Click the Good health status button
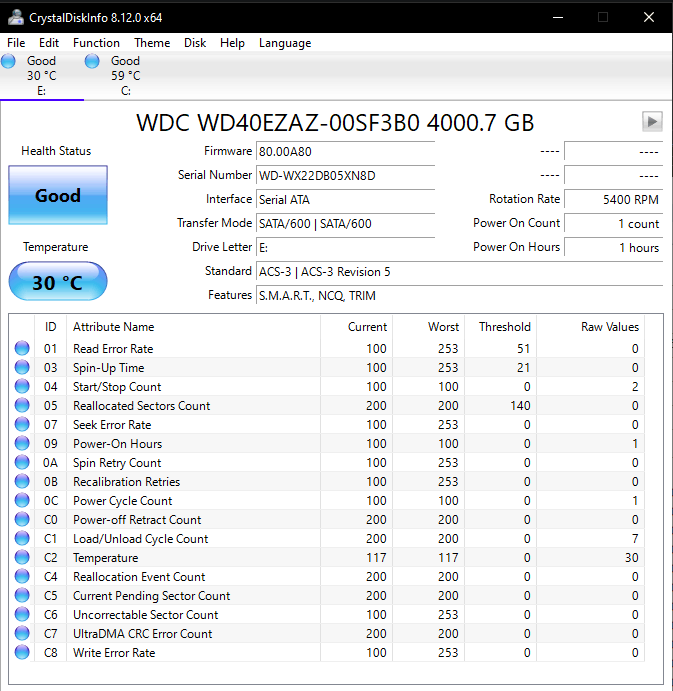 click(58, 195)
